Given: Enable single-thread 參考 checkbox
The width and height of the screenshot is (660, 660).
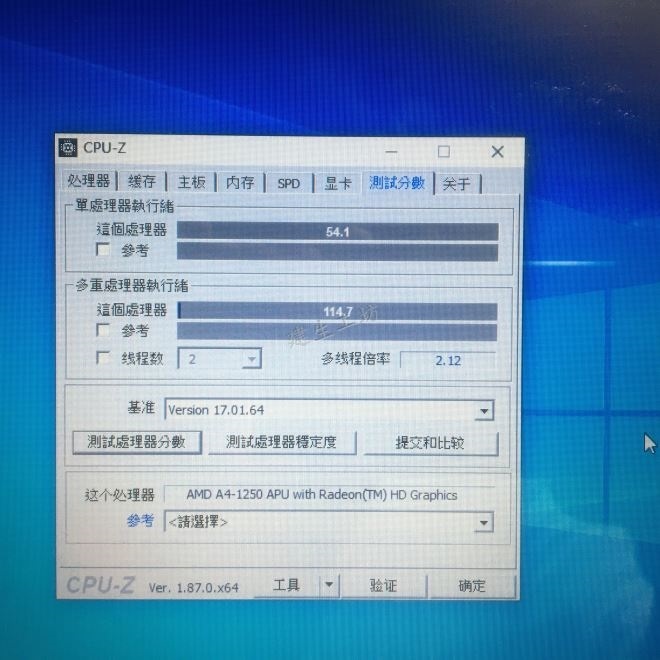Looking at the screenshot, I should pyautogui.click(x=103, y=250).
